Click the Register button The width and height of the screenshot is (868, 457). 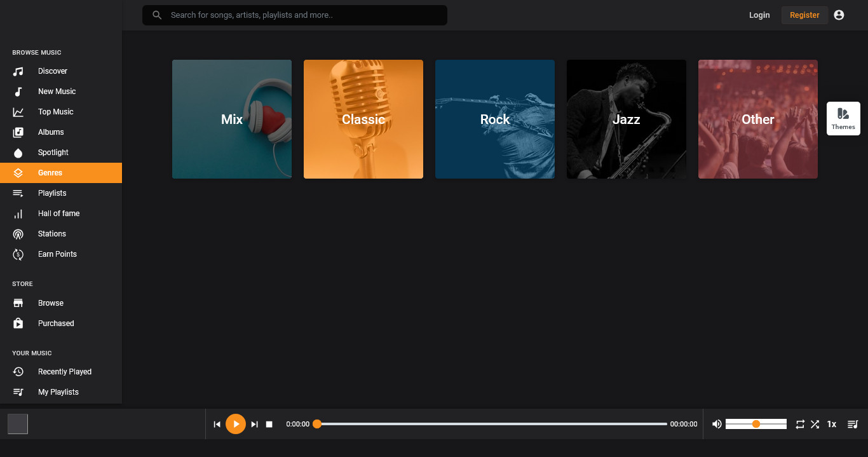[x=804, y=15]
